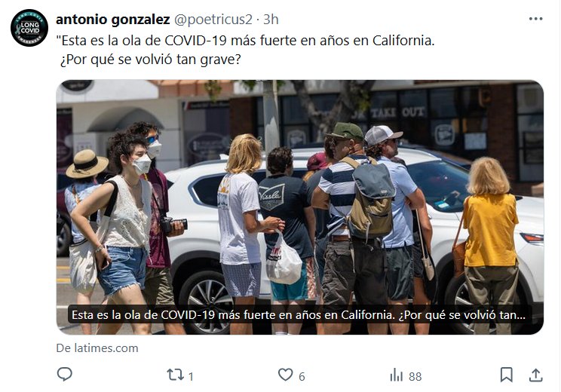
Task: Click the view count number 88
Action: (415, 376)
